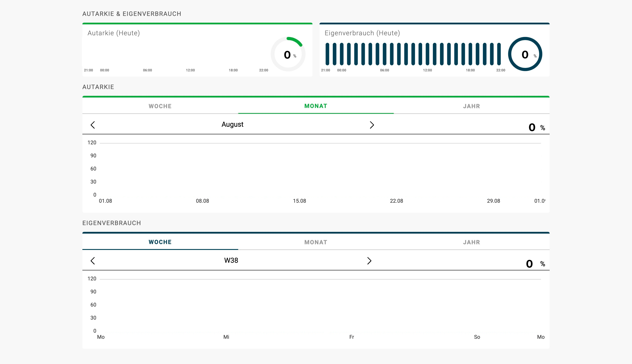
Task: Select Woche tab in Eigenverbrauch section
Action: point(160,242)
